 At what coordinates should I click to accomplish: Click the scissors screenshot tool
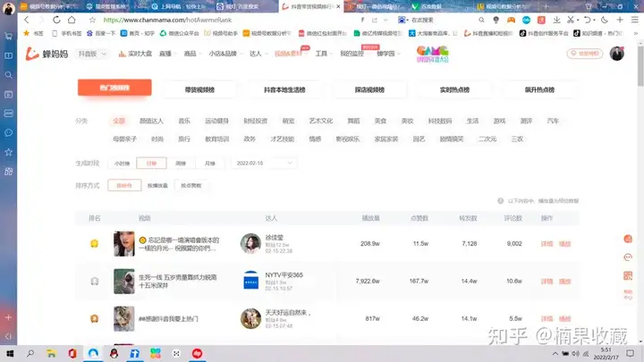point(571,20)
